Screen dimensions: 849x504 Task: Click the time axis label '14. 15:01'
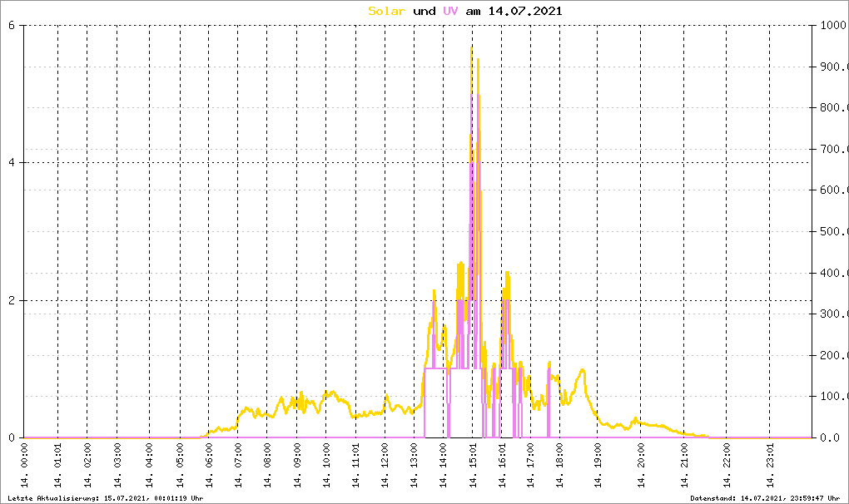click(x=473, y=466)
